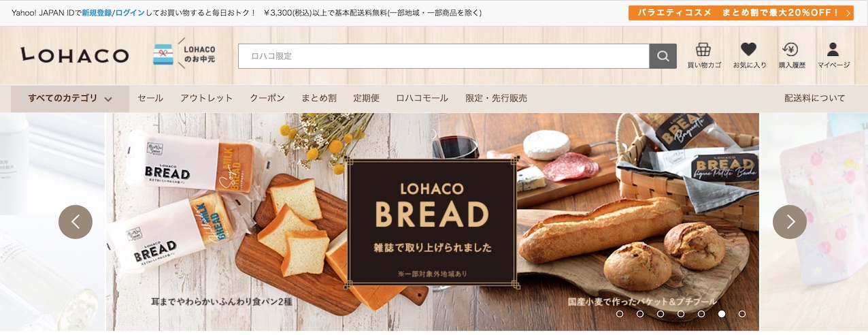Follow the 新規登録 link

[97, 12]
